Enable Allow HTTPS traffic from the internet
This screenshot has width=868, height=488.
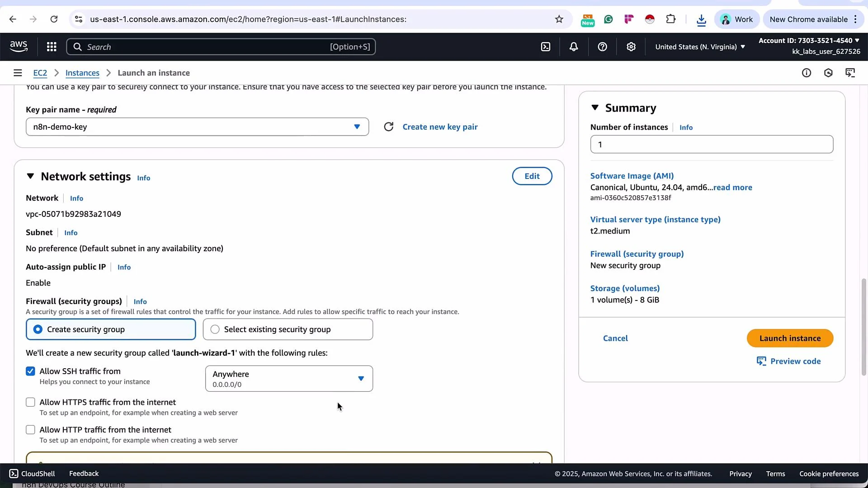tap(30, 402)
